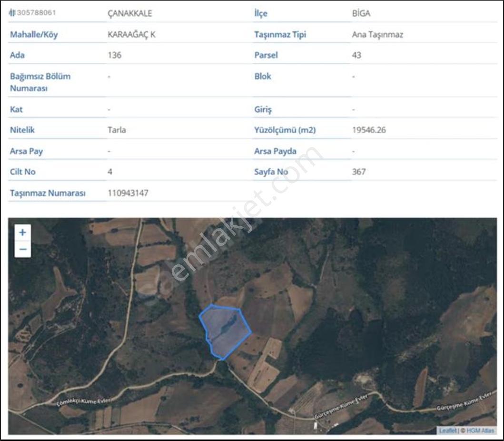Click the Çömlekçi Küme Evler road label
The image size is (504, 441).
(x=83, y=402)
